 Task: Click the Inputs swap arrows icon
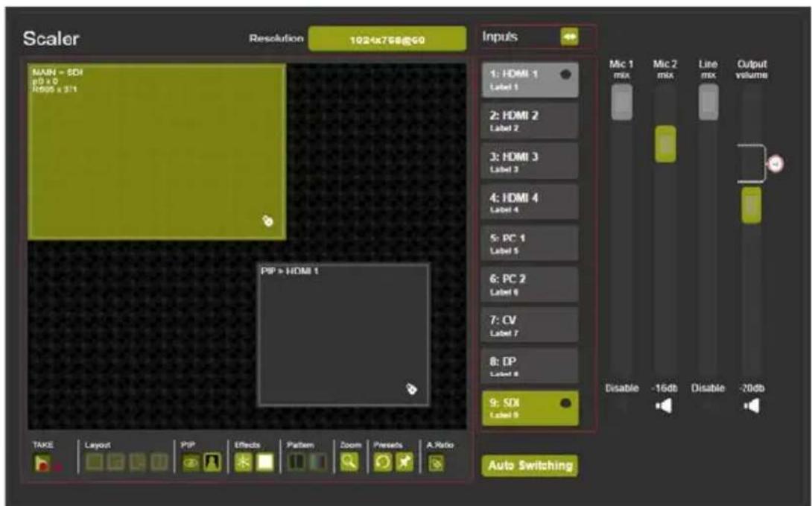[x=569, y=37]
